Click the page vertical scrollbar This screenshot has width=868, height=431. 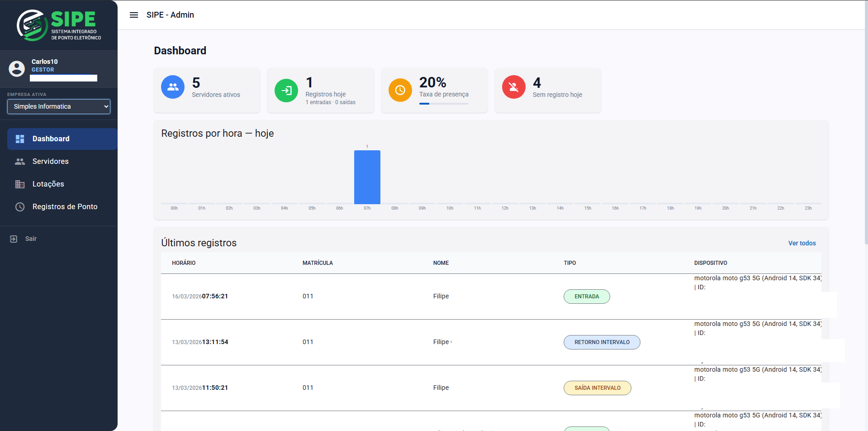[866, 122]
